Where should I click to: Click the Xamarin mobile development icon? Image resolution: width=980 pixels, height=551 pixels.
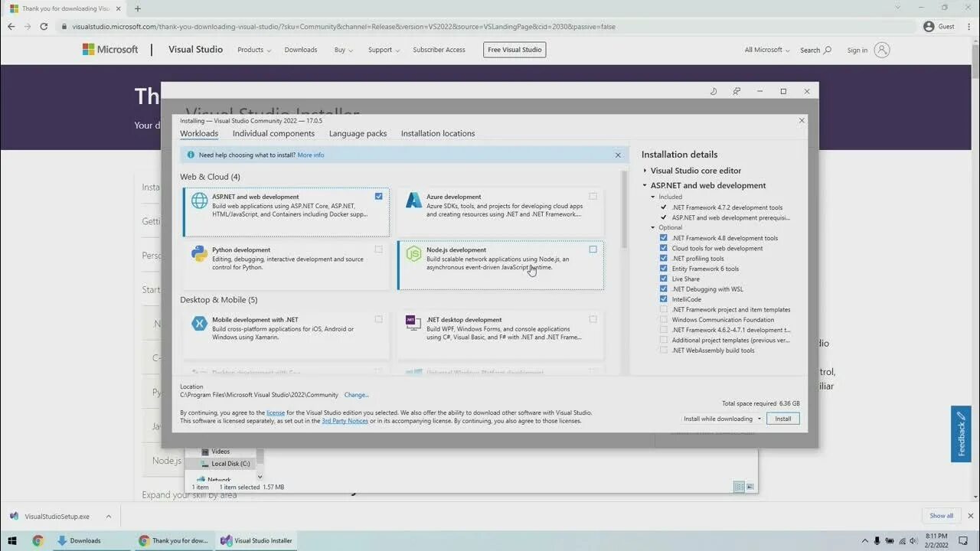(x=199, y=323)
